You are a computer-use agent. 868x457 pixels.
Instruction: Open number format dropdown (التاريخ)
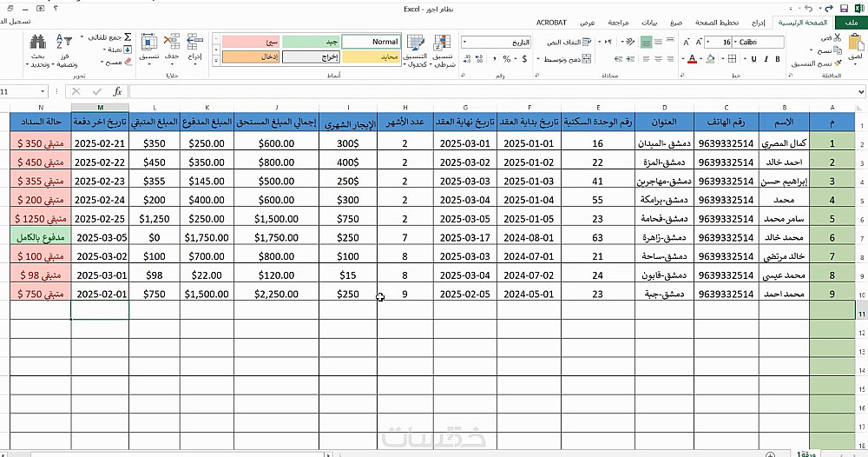464,42
